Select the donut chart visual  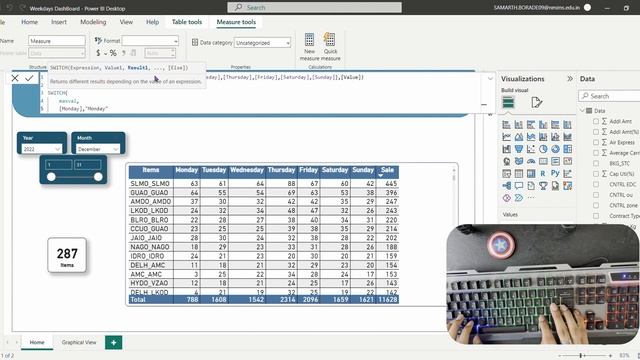coord(556,149)
